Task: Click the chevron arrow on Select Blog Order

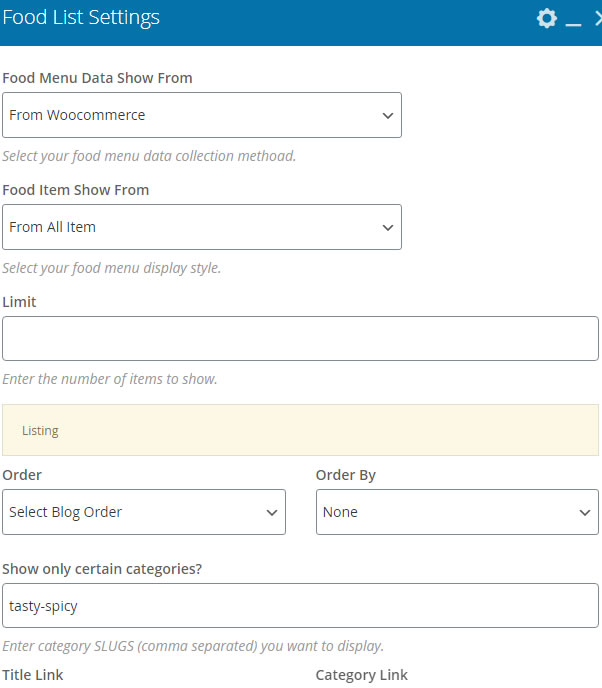Action: click(272, 512)
